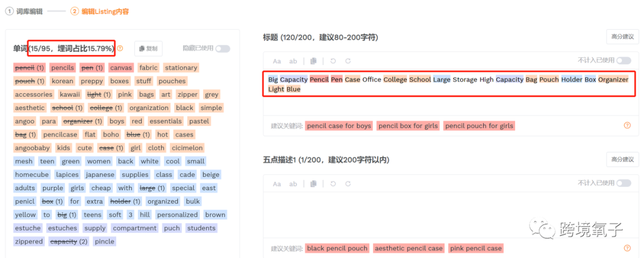
Task: Click the 'fabric' word tag
Action: coord(148,67)
